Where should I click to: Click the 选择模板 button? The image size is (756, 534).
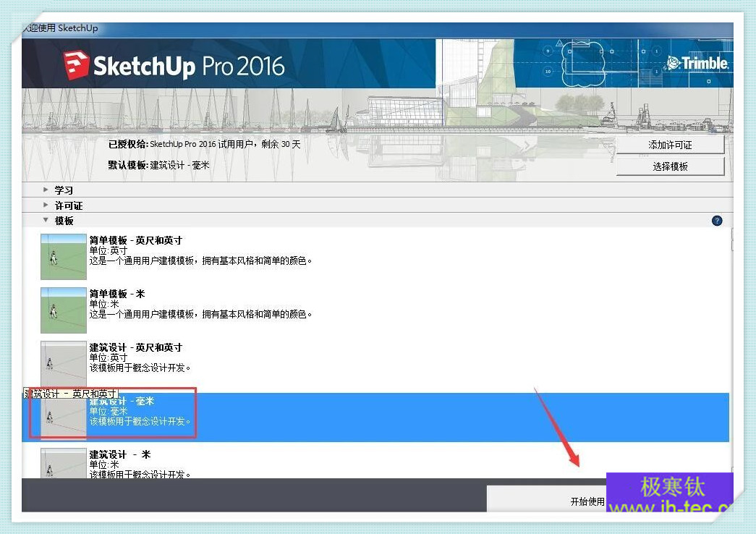click(670, 166)
